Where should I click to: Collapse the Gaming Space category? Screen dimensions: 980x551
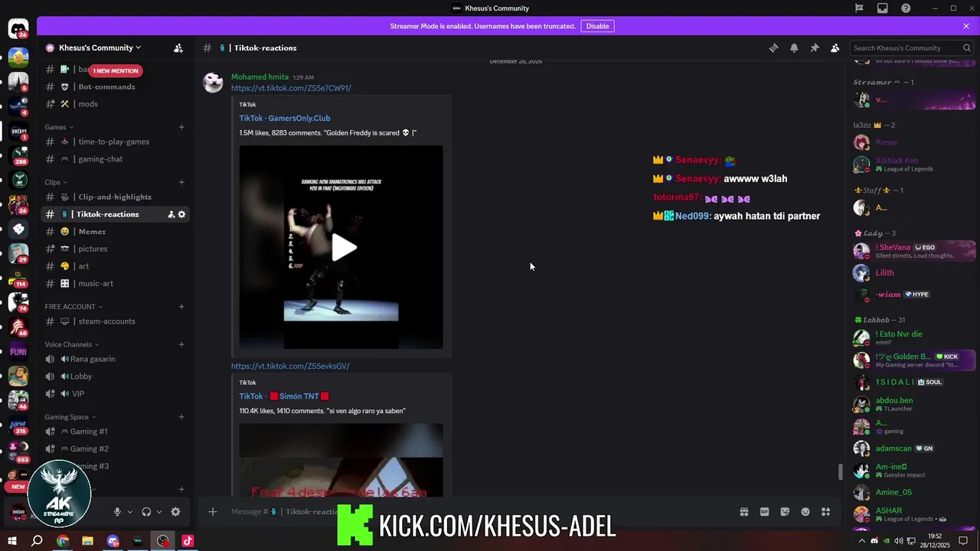tap(70, 417)
